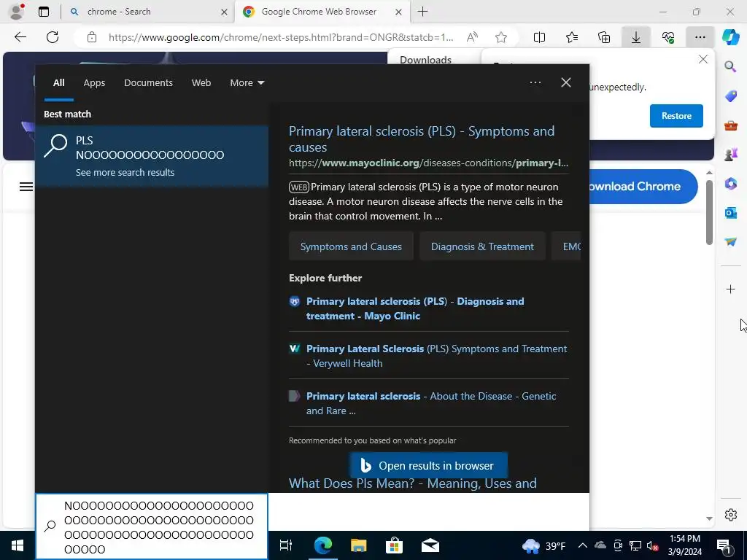Select the Documents search filter tab
Image resolution: width=747 pixels, height=560 pixels.
pyautogui.click(x=148, y=83)
